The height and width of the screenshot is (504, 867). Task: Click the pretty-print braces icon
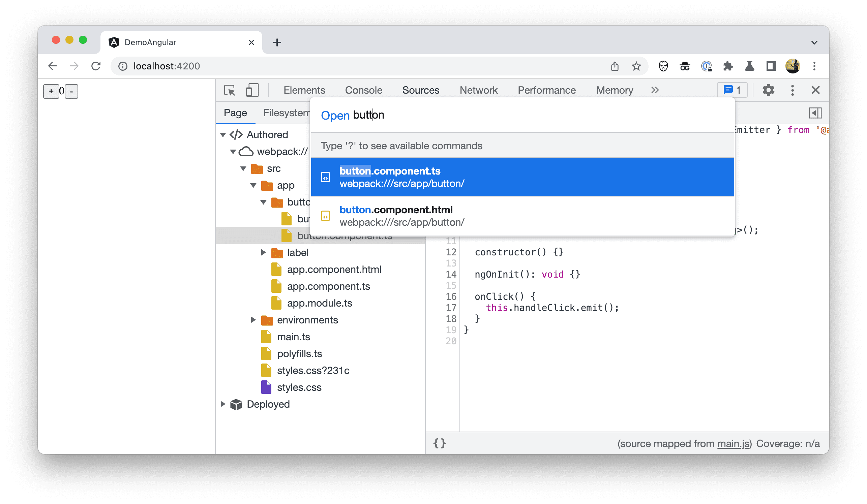click(440, 443)
